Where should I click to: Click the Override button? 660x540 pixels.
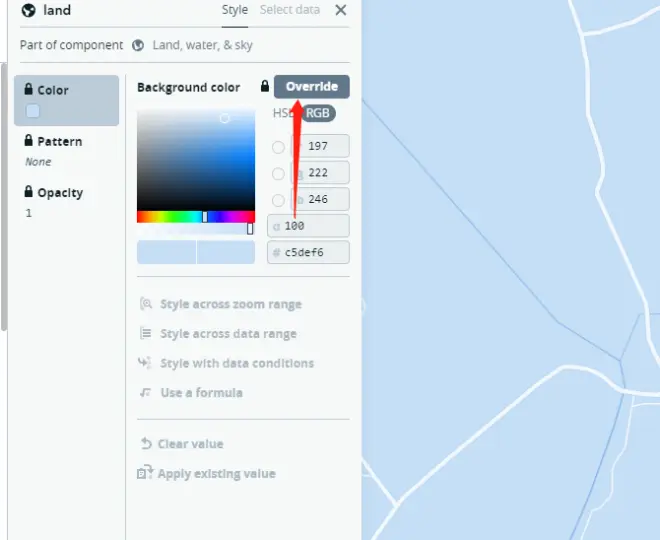pos(311,87)
